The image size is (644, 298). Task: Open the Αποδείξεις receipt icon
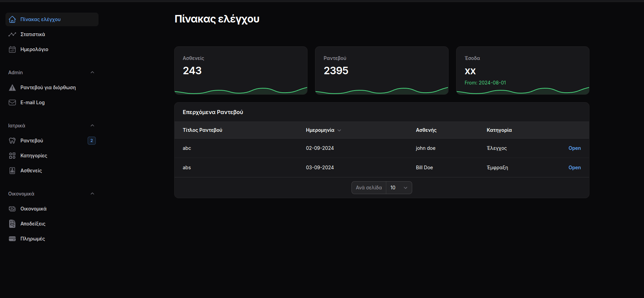pos(12,224)
